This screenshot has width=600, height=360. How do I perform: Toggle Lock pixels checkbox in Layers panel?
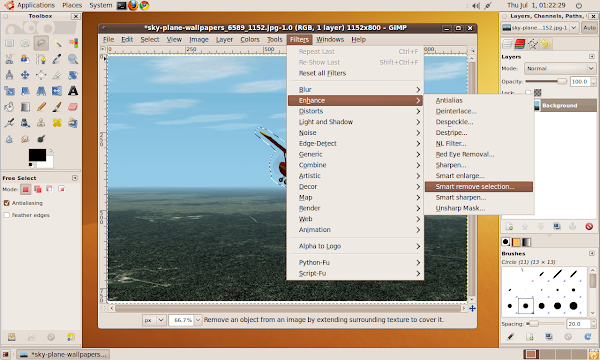click(528, 93)
